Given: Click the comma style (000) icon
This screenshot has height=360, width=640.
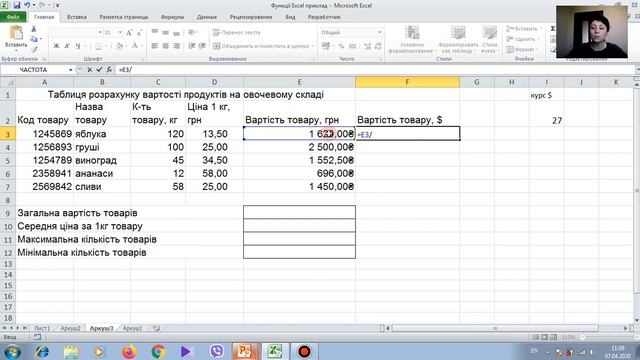Looking at the screenshot, I should (353, 46).
